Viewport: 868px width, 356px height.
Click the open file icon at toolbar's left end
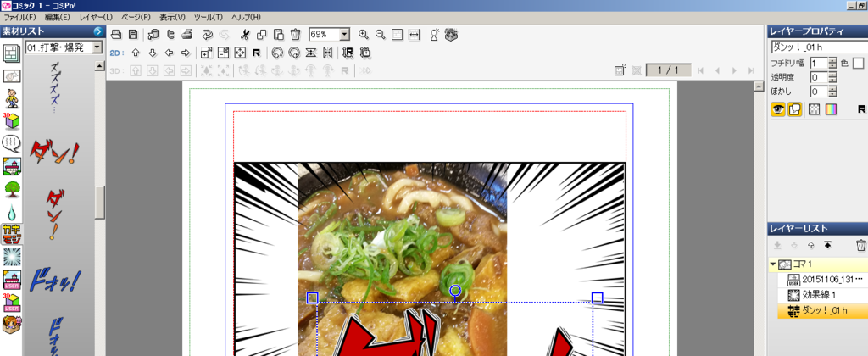(116, 34)
